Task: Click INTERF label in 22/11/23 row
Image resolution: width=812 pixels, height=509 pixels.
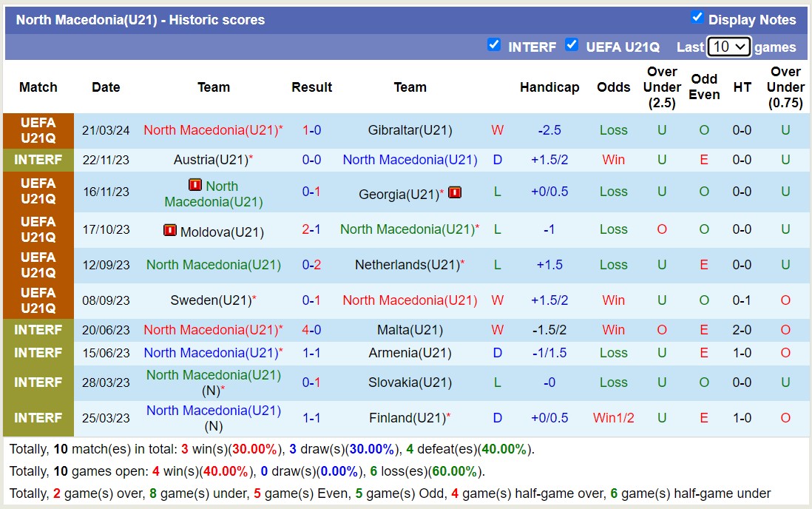Action: 38,160
